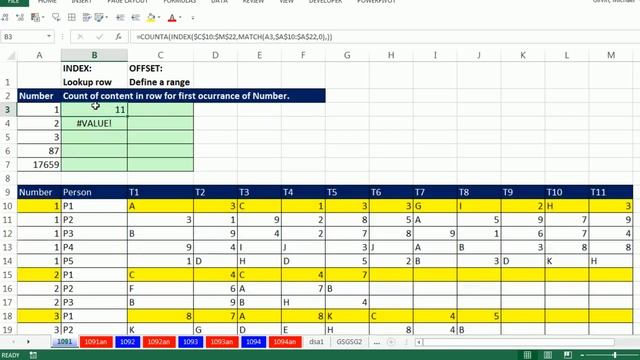640x360 pixels.
Task: Switch to Page Break Preview in status bar
Action: [568, 355]
